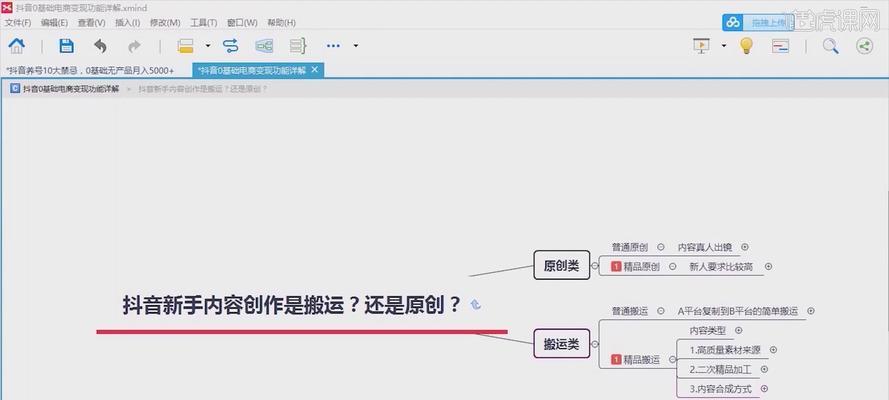Insert a new topic using the yellow topic icon
This screenshot has height=400, width=889.
185,46
